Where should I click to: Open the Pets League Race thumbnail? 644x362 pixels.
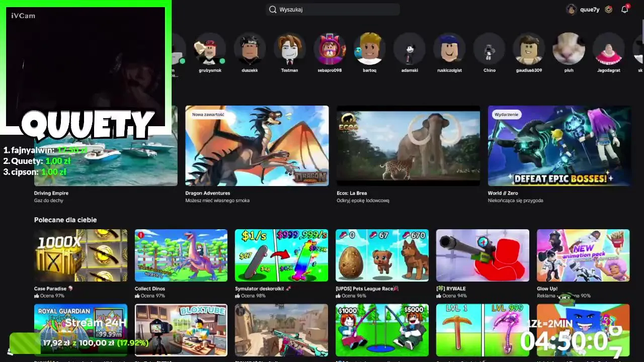[382, 255]
